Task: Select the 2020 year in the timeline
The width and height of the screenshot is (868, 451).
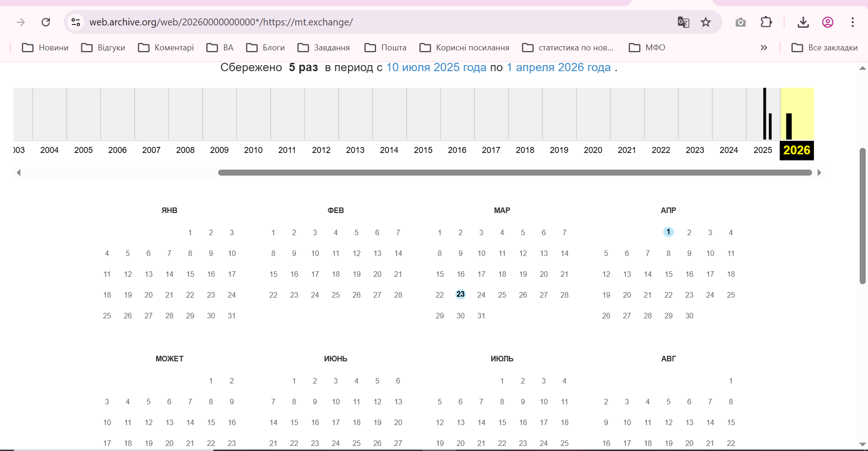Action: [593, 150]
